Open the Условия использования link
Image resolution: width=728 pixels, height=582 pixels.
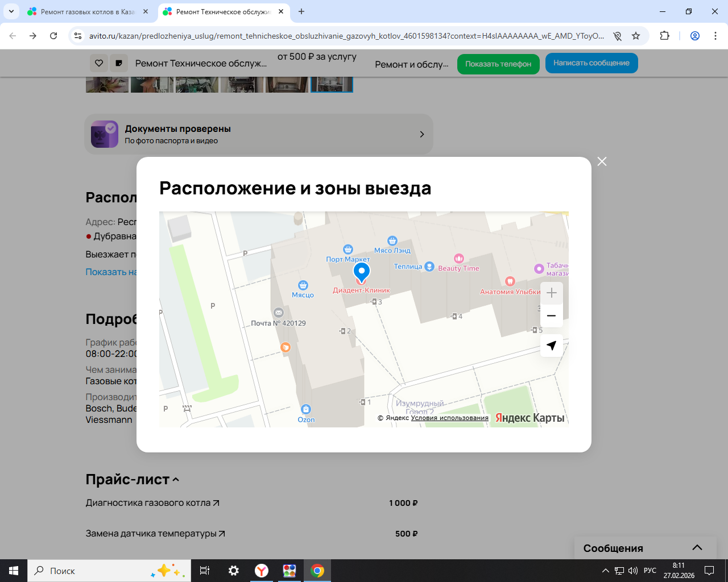[x=449, y=418]
